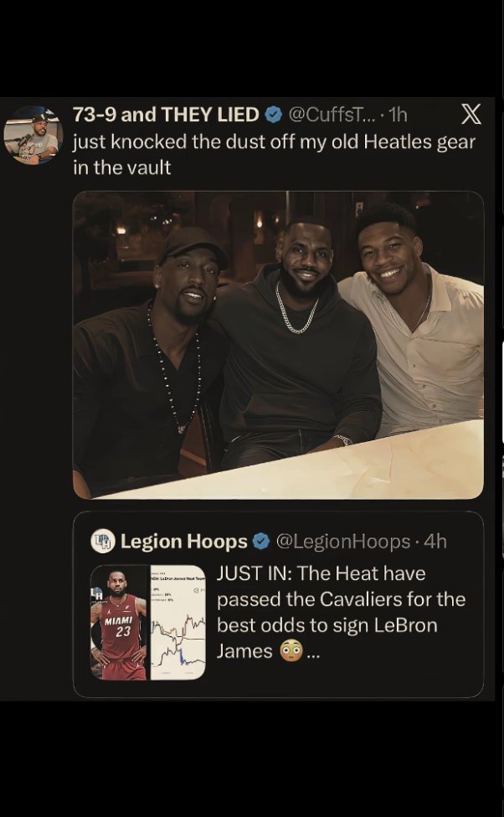
Task: Expand the truncated quoted tweet ellipsis
Action: [x=313, y=654]
